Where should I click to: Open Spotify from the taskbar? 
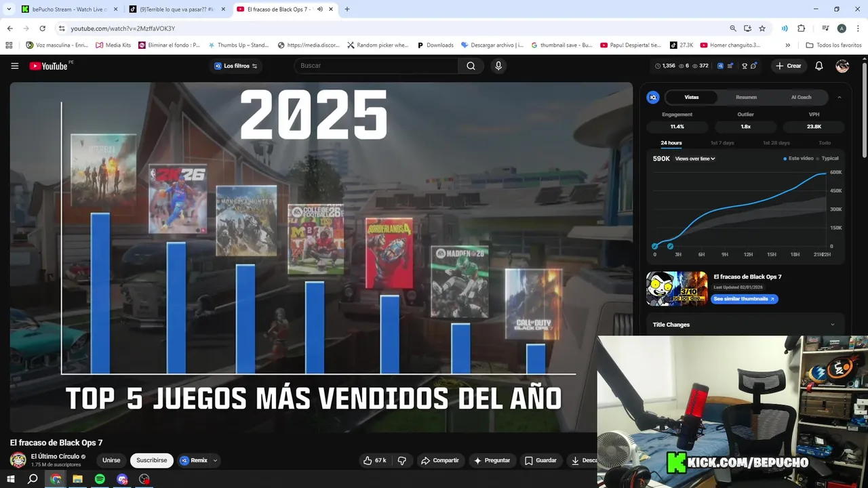coord(100,479)
